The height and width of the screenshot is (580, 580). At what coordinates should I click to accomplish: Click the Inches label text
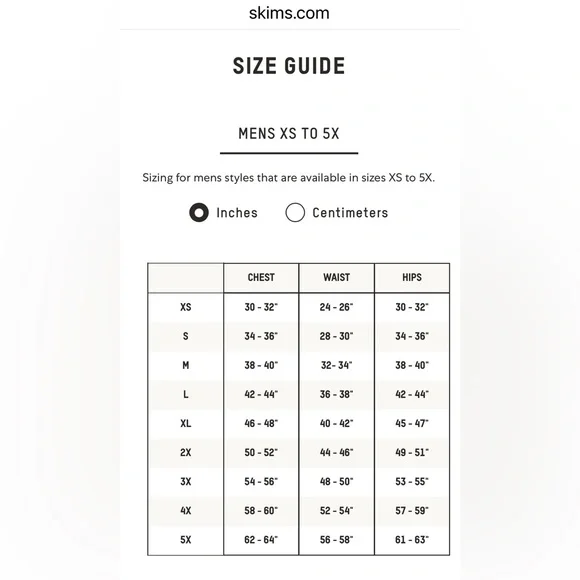click(237, 213)
